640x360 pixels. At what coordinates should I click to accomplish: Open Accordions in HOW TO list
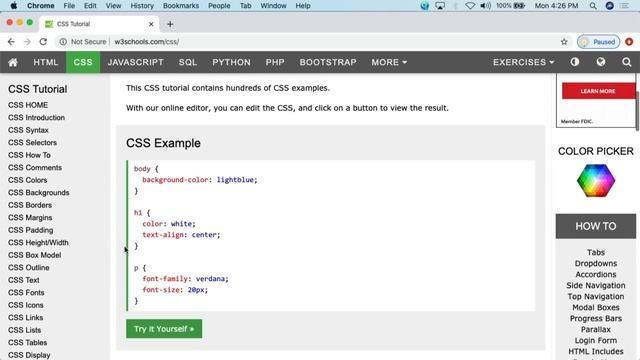[596, 274]
